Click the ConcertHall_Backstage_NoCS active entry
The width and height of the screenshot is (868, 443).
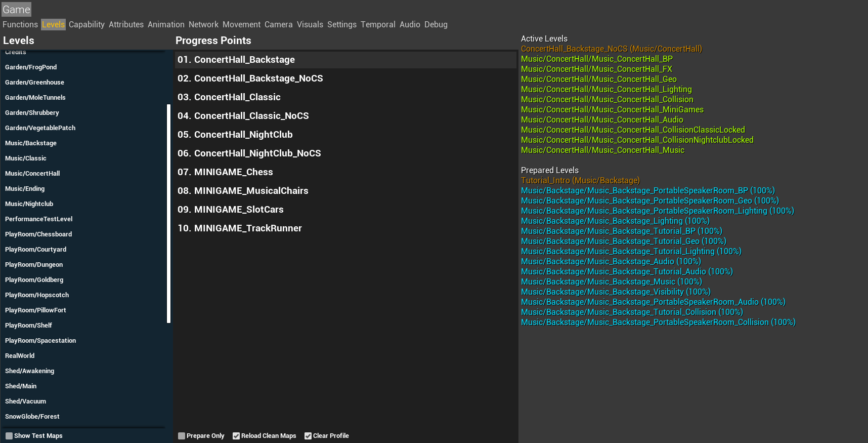pyautogui.click(x=612, y=49)
